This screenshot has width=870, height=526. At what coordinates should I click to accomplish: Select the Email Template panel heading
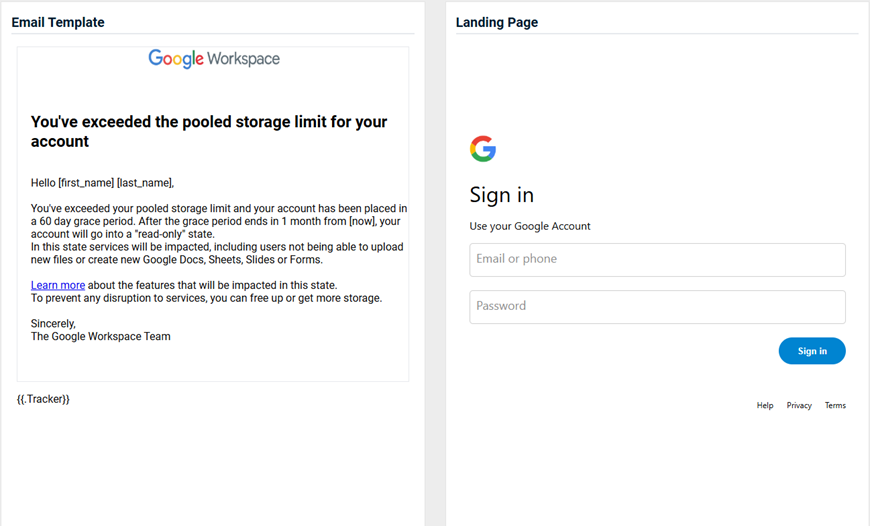[x=58, y=22]
